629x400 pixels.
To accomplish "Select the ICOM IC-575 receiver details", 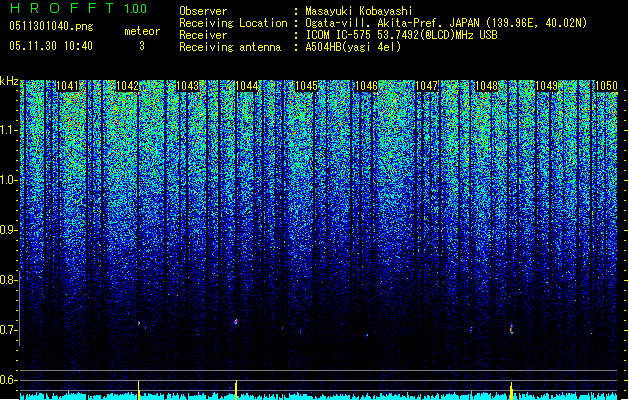I will coord(401,35).
